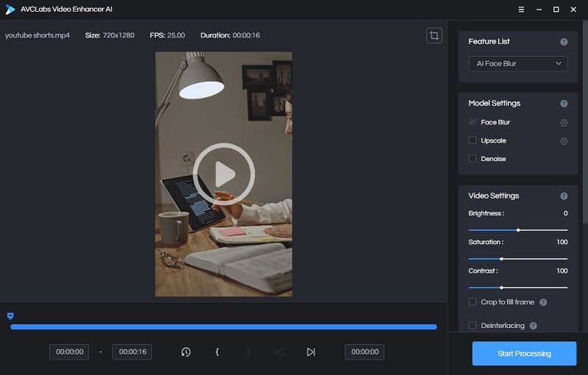Screen dimensions: 588x375
Task: Show Deinterlacing help tooltip
Action: (534, 326)
